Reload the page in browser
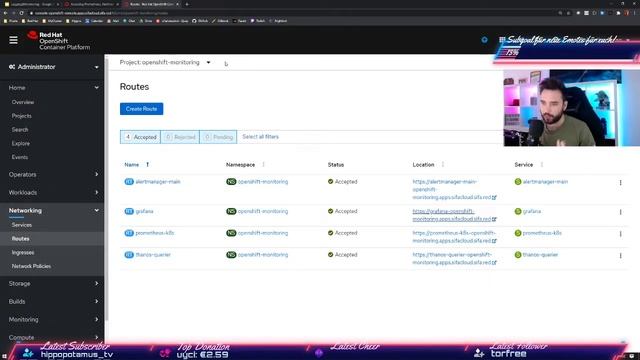Screen dimensions: 640x360 [22, 13]
